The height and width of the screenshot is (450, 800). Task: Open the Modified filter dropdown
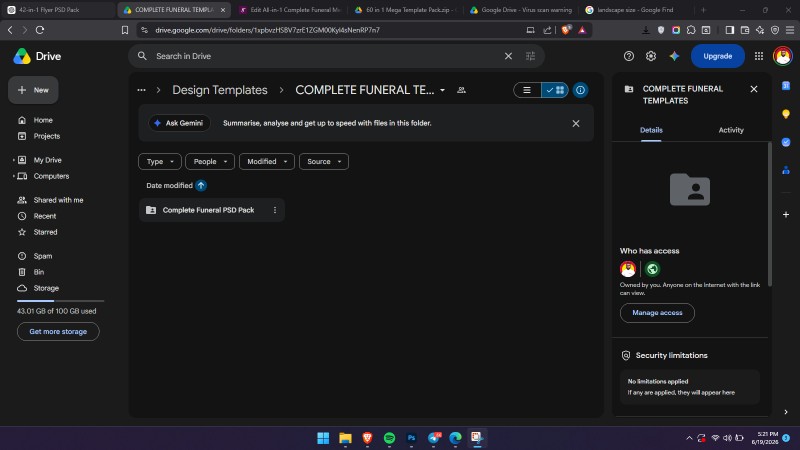(266, 162)
